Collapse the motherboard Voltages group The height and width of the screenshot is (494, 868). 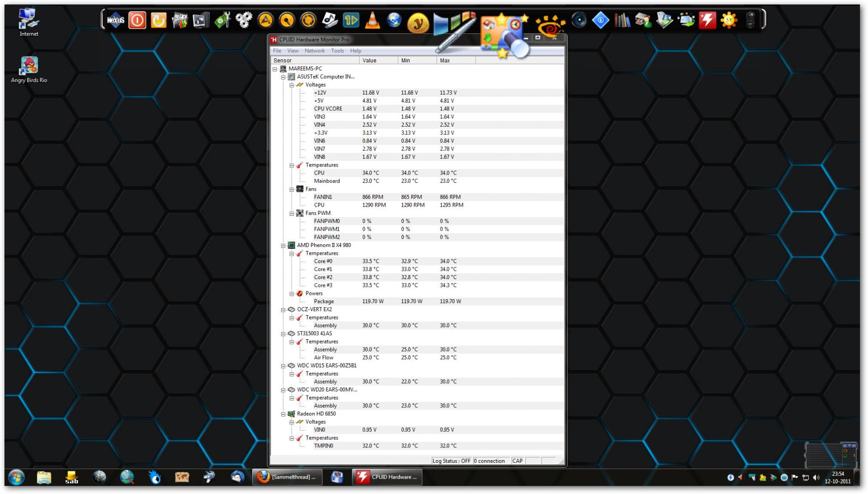[292, 85]
